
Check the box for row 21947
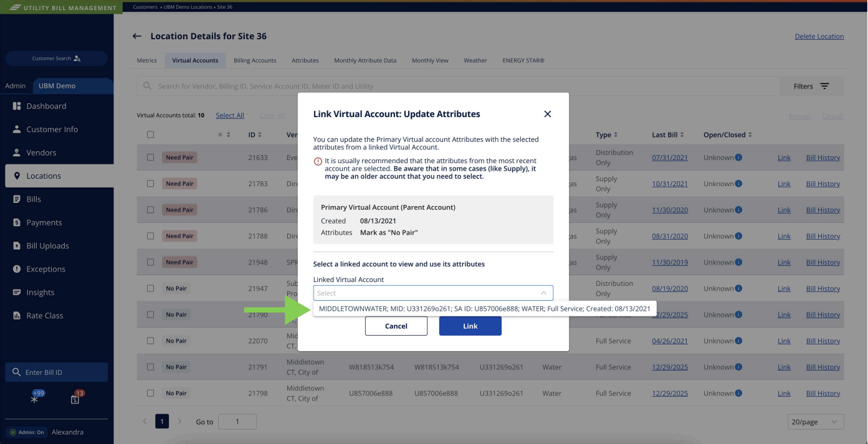(x=150, y=288)
